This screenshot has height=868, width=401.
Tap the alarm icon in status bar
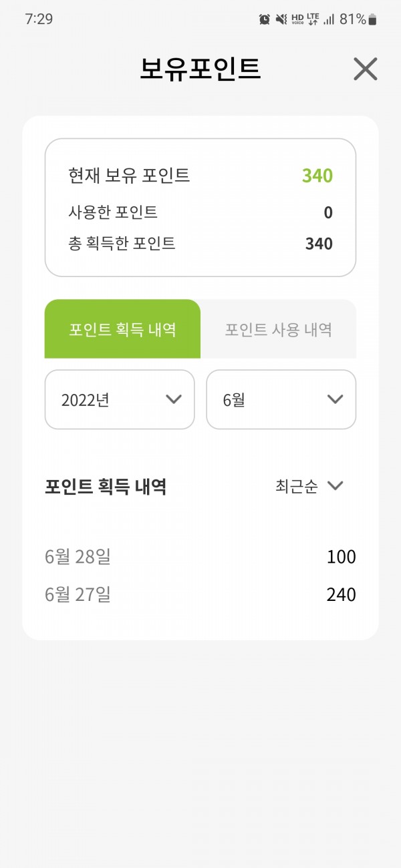pos(265,19)
